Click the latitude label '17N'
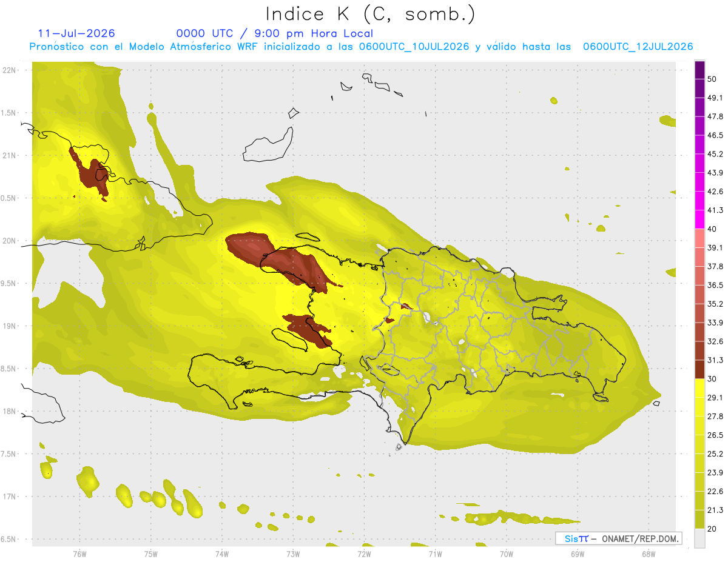The height and width of the screenshot is (562, 728). tap(9, 497)
